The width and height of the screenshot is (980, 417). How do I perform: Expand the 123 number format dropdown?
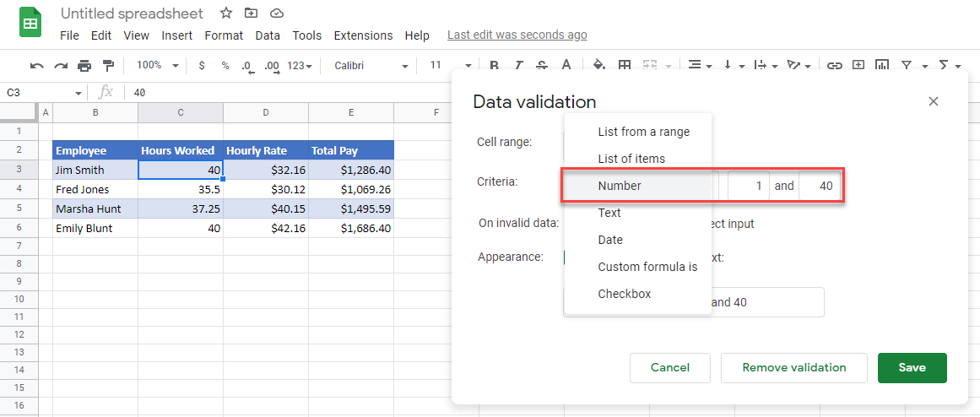[x=300, y=65]
